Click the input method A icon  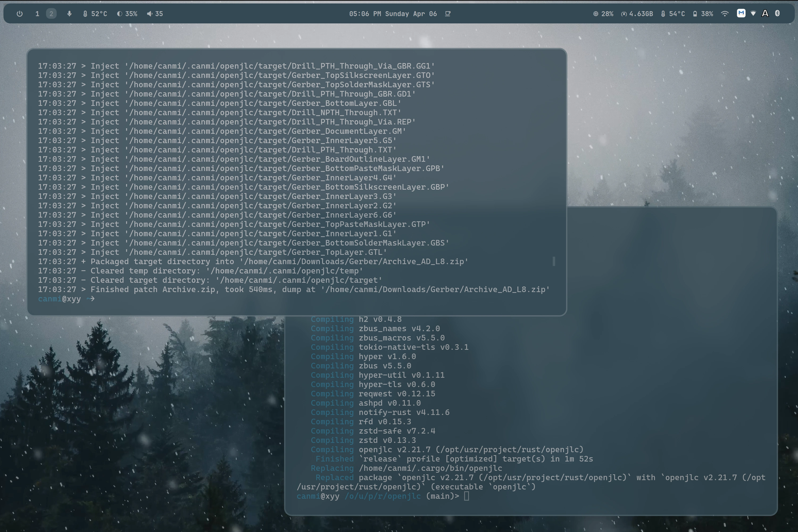(x=765, y=13)
